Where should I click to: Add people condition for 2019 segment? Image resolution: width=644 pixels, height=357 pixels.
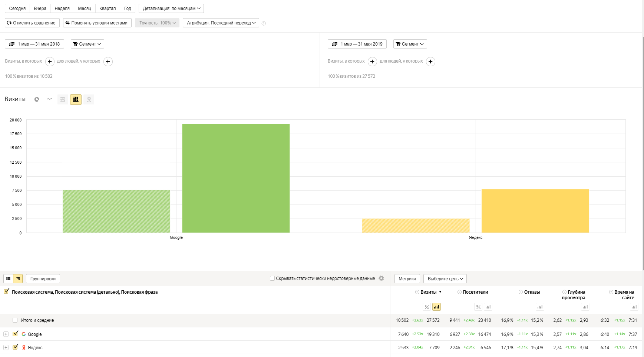pos(430,61)
